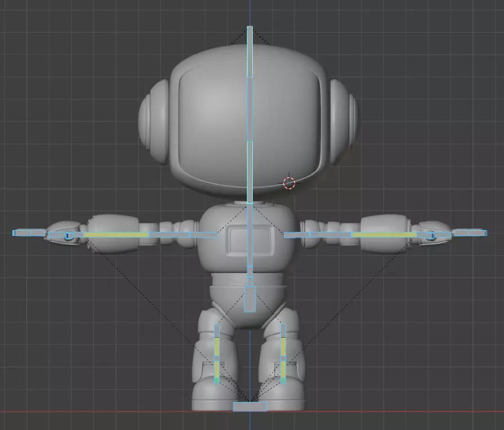Select the shoulder bone right of the chest

click(297, 235)
